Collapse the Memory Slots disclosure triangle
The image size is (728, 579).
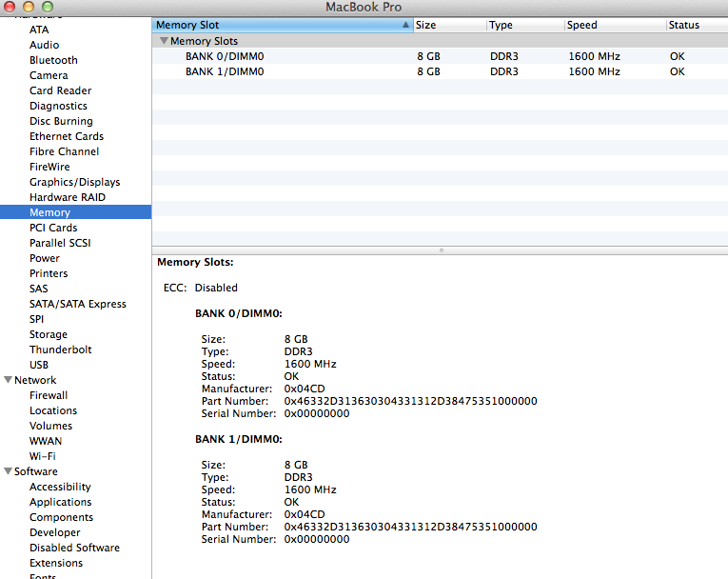[164, 40]
